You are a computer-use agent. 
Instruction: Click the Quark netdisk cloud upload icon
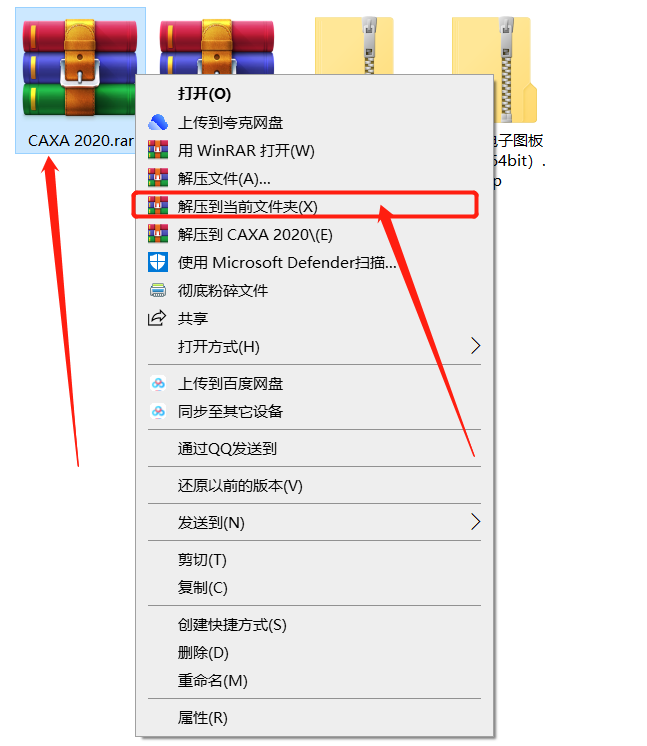click(x=158, y=122)
